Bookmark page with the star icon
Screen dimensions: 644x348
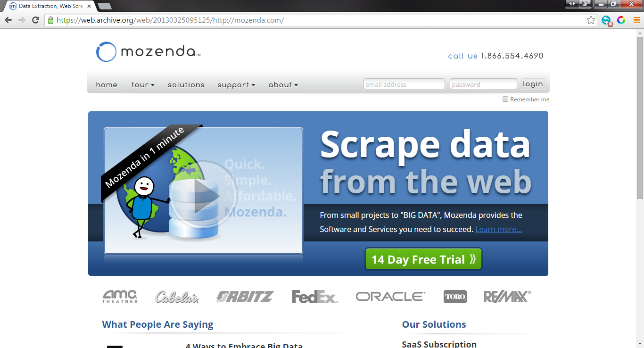[x=591, y=20]
